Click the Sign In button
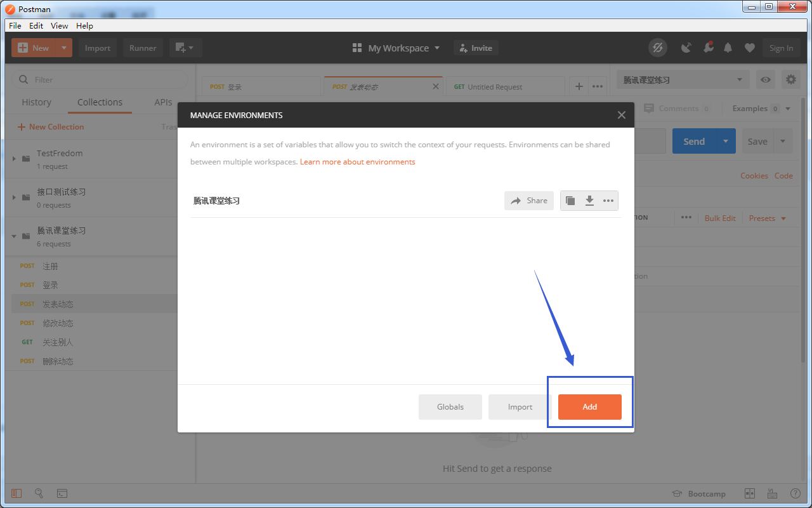The height and width of the screenshot is (508, 812). (x=781, y=48)
